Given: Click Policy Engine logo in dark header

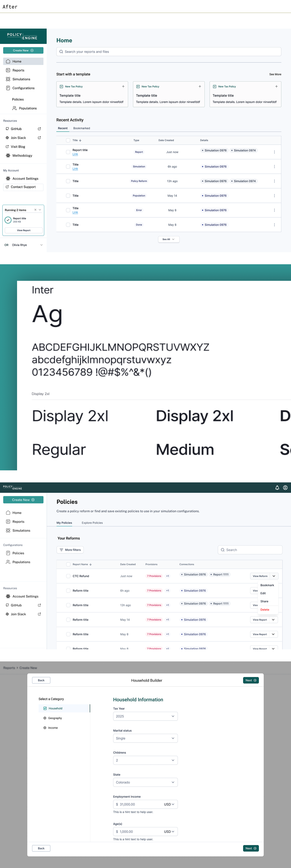Looking at the screenshot, I should click(x=13, y=488).
